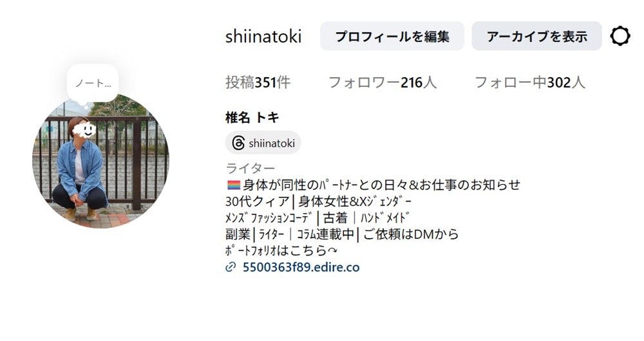The image size is (644, 341).
Task: Click the ご依頼はDMから bio text
Action: (x=411, y=234)
